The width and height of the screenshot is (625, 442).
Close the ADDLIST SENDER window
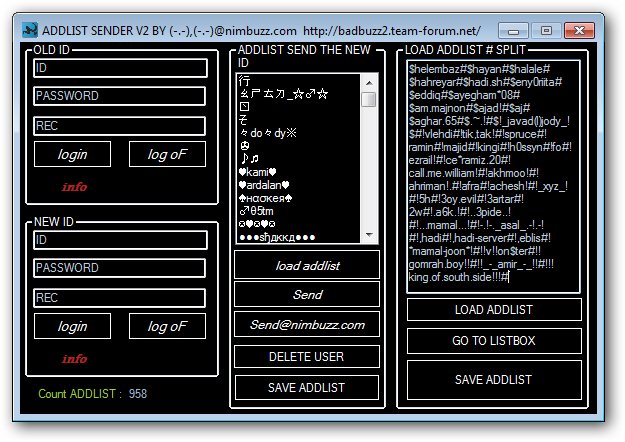(x=580, y=31)
